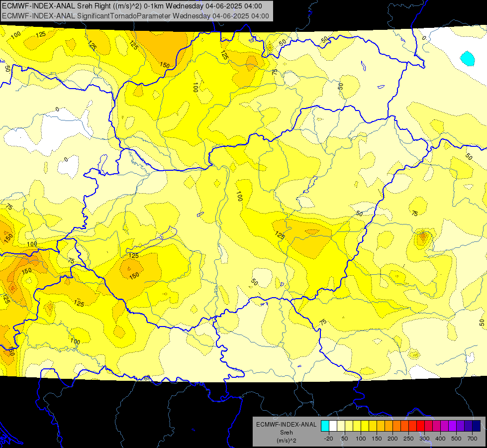Viewport: 487px width, 448px height.
Task: Click the legend tick label 50
Action: click(345, 439)
